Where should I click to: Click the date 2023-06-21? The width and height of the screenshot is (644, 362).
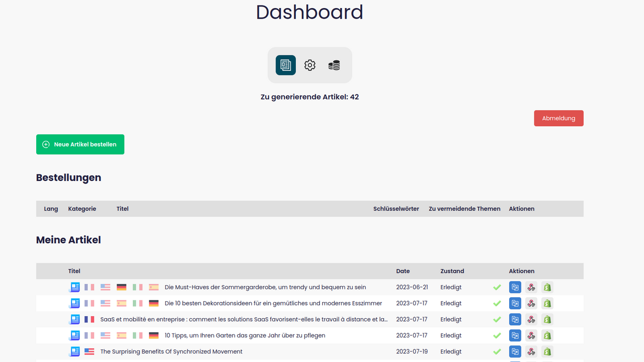(x=412, y=287)
